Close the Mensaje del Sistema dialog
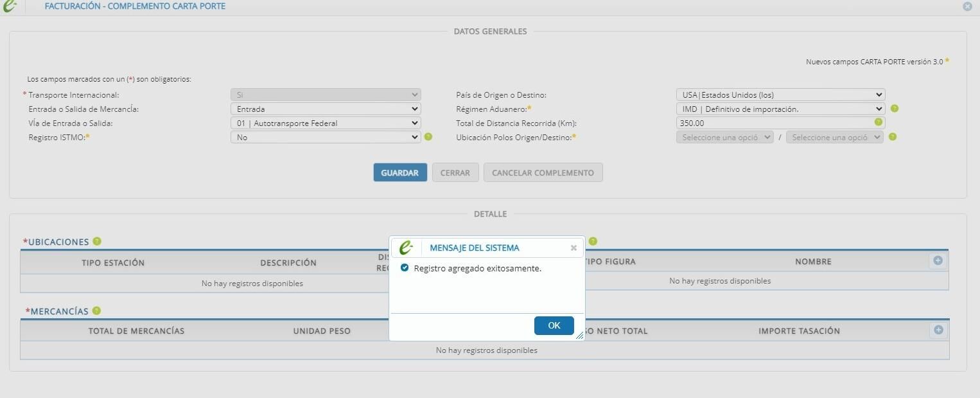The height and width of the screenshot is (398, 980). pos(573,248)
